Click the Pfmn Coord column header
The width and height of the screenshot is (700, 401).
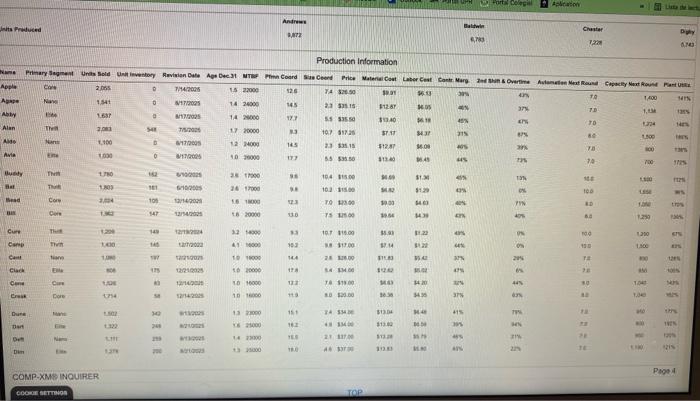click(281, 77)
